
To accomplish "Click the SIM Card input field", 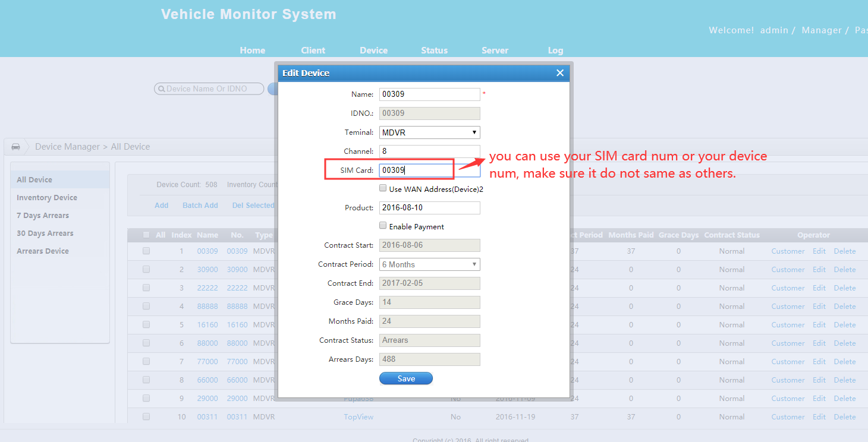I will 430,171.
